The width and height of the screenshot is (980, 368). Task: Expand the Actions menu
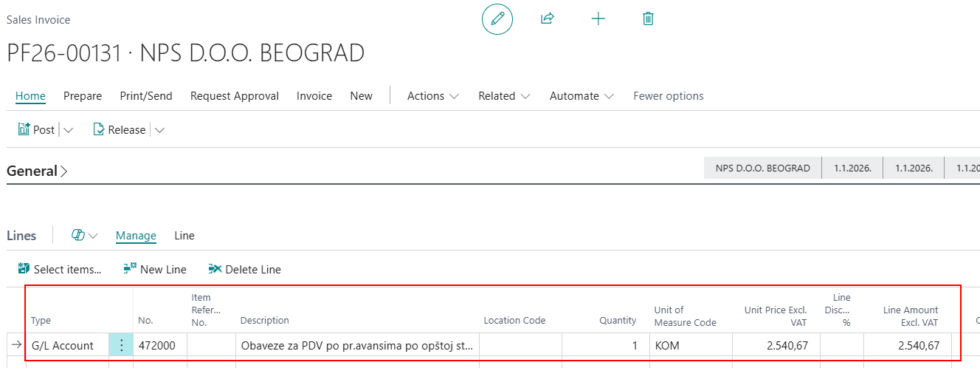click(x=433, y=96)
